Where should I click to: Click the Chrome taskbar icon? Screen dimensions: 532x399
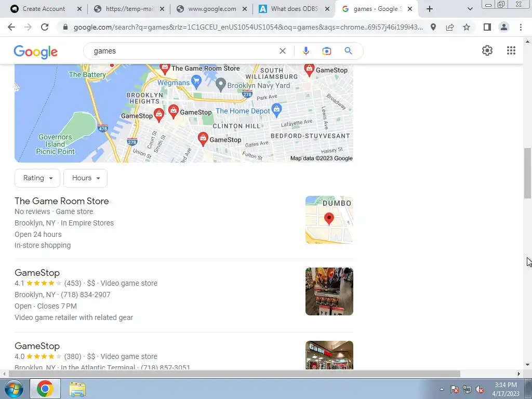[45, 389]
